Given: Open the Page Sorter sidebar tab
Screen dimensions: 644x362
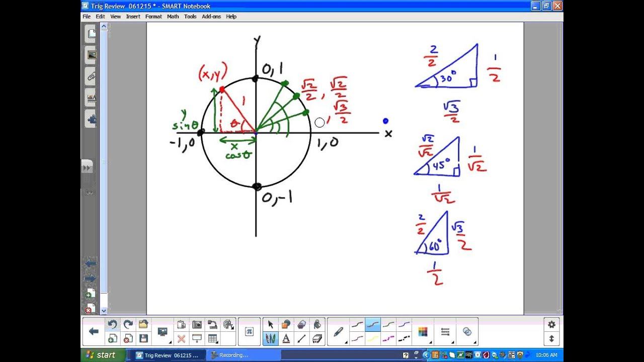Looking at the screenshot, I should tap(92, 34).
